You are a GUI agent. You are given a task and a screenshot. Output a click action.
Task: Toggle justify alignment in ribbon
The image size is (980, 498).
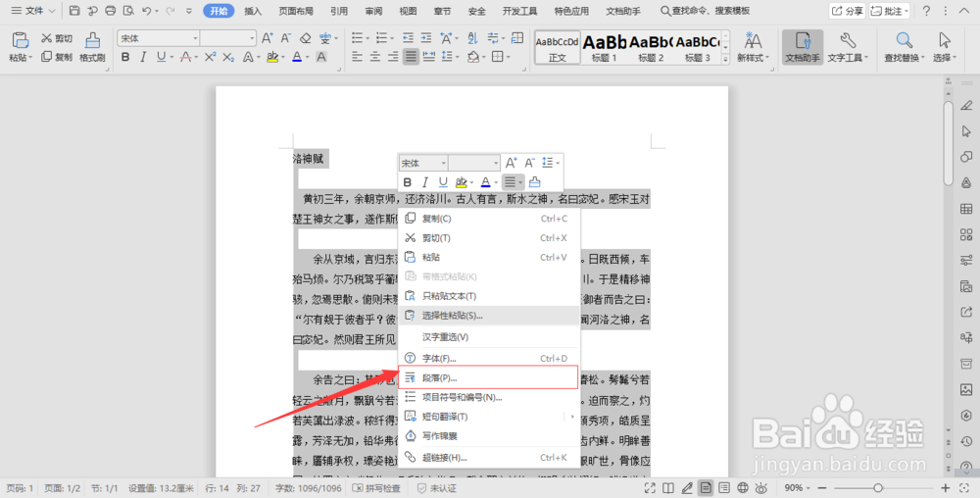coord(411,57)
